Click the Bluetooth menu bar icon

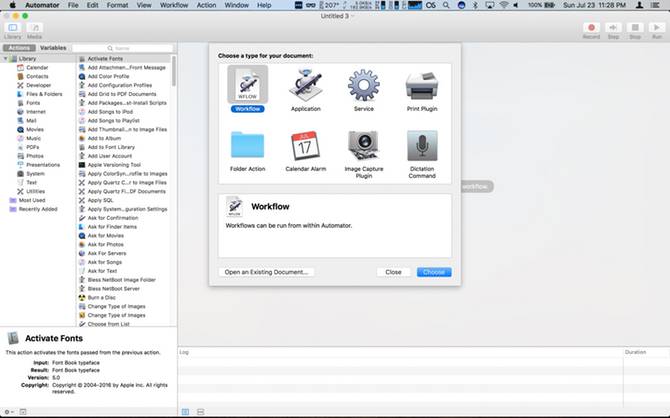(475, 5)
